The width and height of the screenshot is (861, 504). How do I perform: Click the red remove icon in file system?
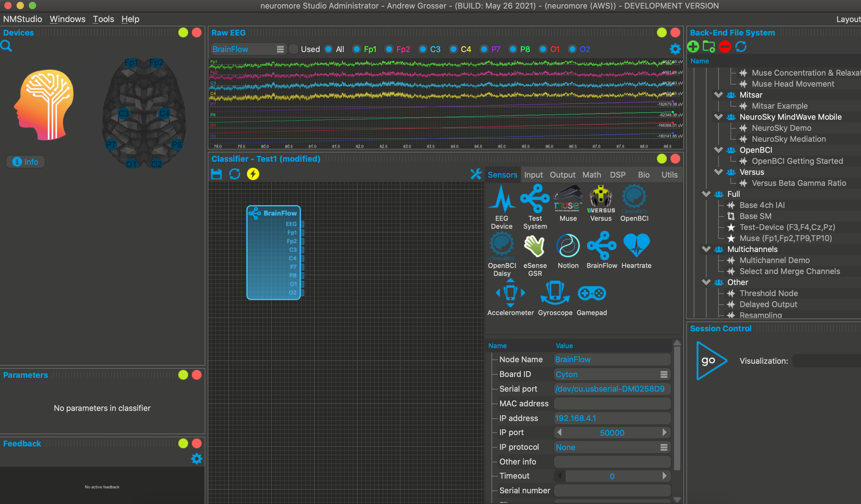click(724, 47)
